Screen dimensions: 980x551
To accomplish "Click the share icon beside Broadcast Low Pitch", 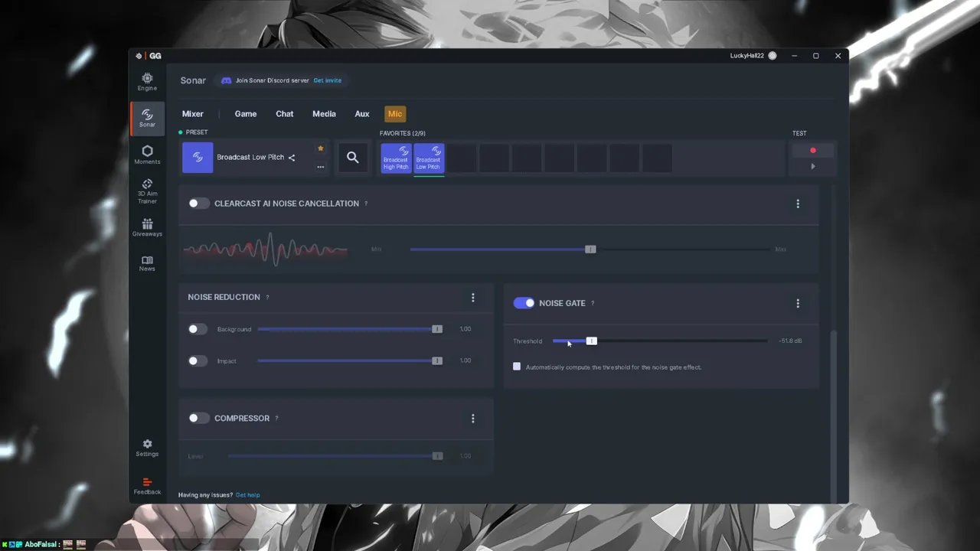I will coord(292,158).
